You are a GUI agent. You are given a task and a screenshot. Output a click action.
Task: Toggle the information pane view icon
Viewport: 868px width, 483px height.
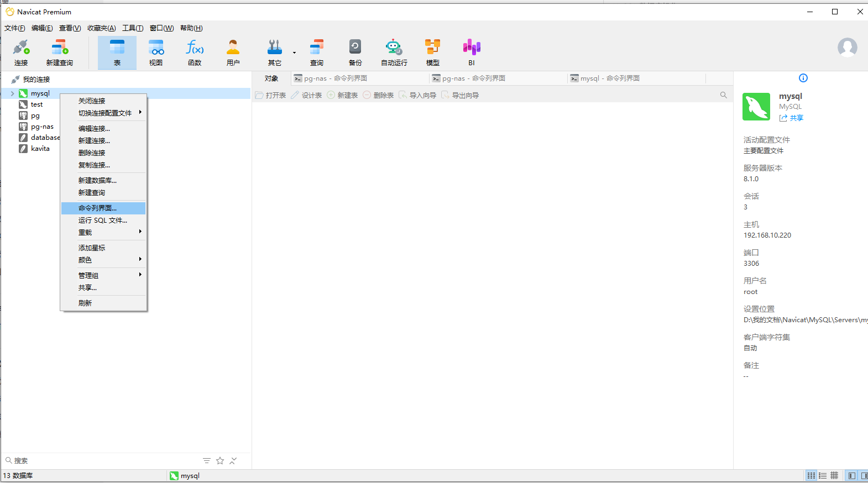(803, 78)
